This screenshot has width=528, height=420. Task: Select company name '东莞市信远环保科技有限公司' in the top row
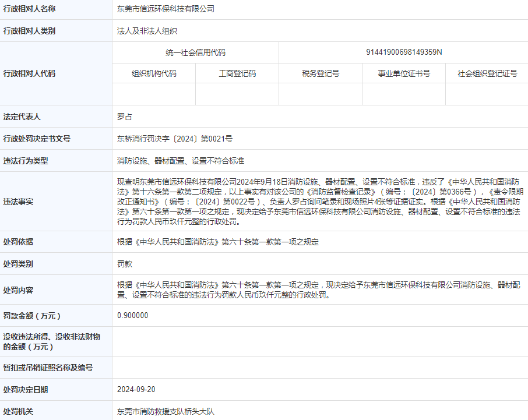click(166, 9)
